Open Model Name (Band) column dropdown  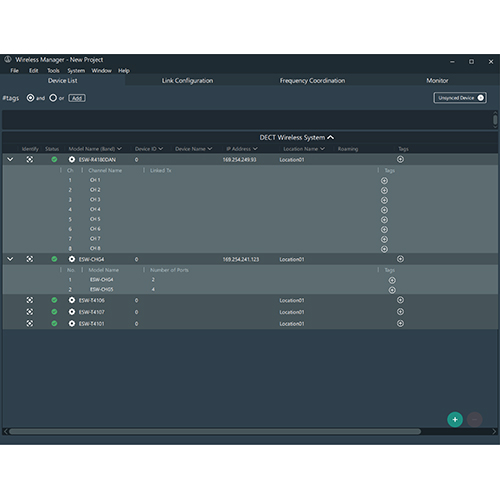coord(119,149)
